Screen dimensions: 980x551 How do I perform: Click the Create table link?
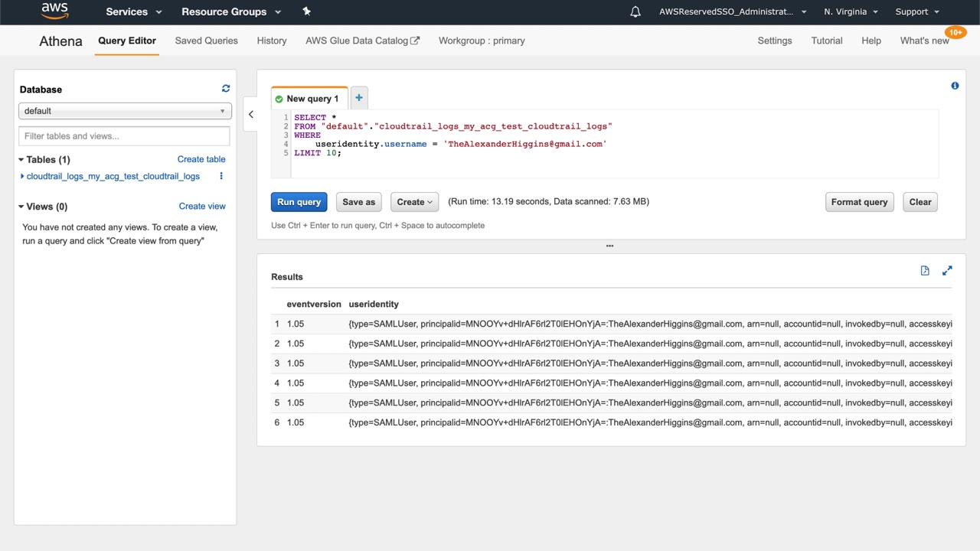[201, 159]
